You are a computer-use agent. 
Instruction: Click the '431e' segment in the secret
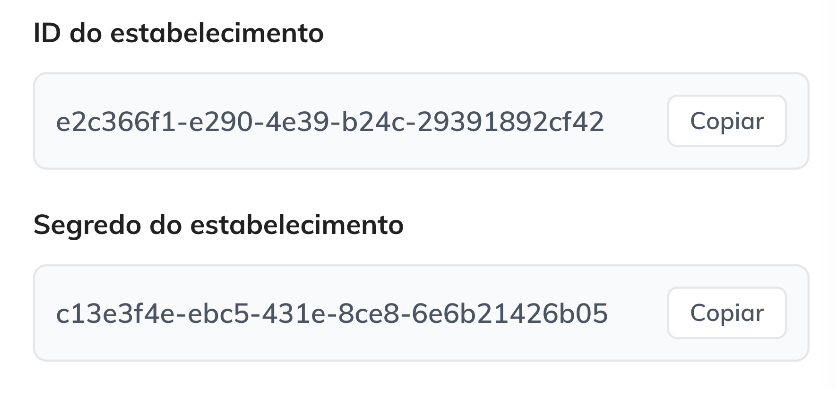pyautogui.click(x=294, y=314)
